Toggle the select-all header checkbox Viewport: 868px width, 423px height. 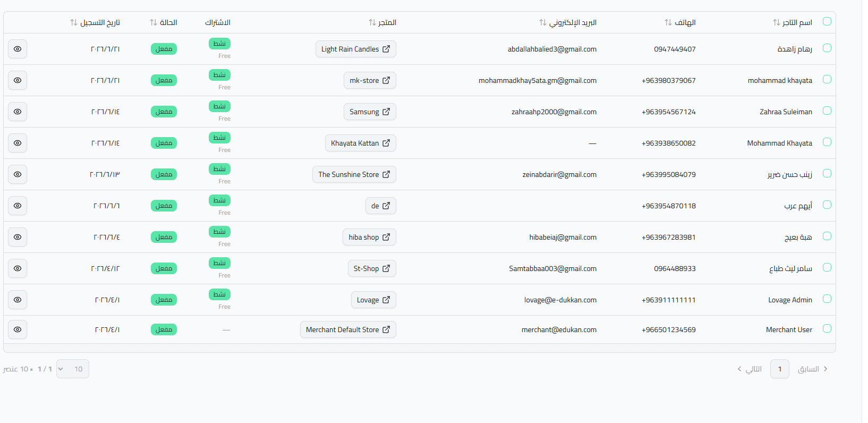(827, 21)
